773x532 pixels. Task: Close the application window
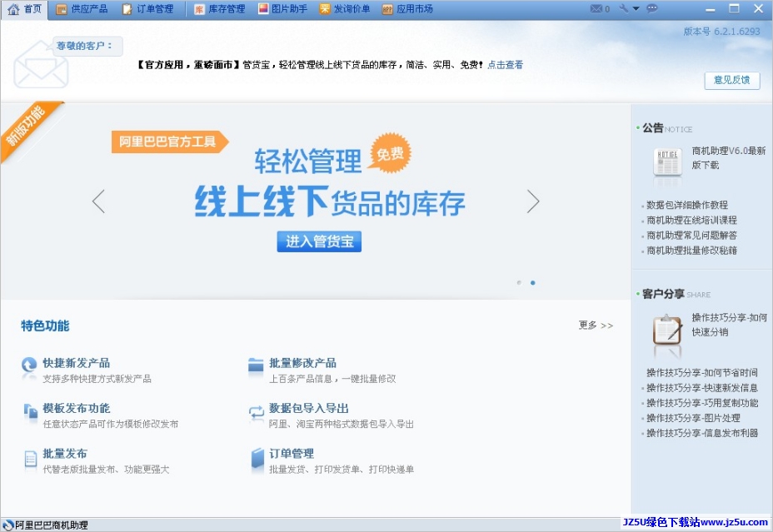(x=759, y=8)
